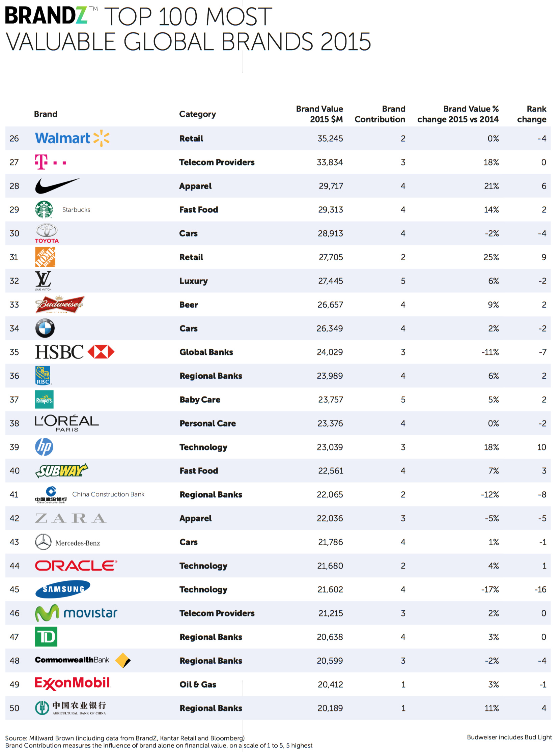Click the Walmart logo

tap(72, 138)
